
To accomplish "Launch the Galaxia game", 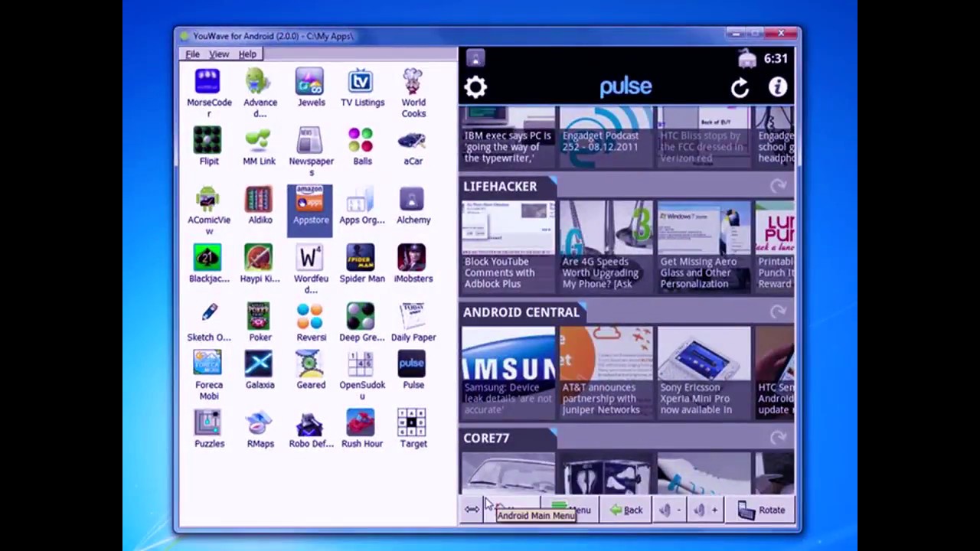I will (259, 364).
